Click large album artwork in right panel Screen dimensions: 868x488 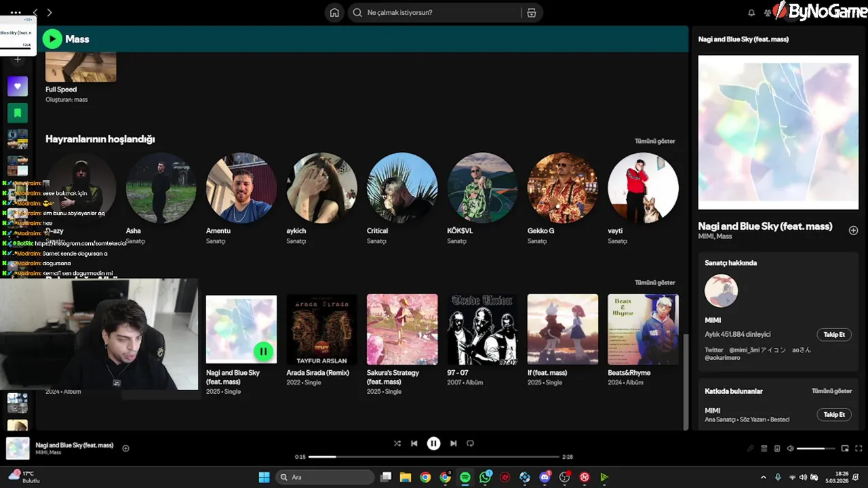pos(778,133)
